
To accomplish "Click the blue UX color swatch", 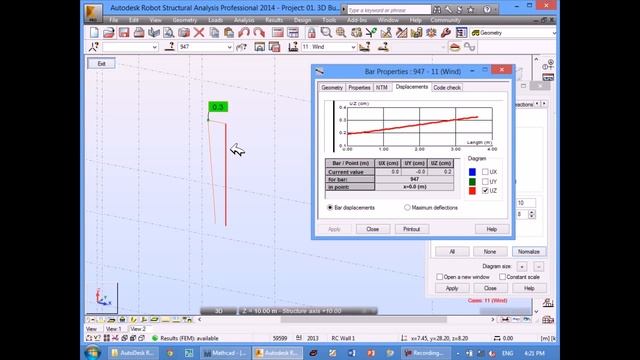I will tap(472, 171).
